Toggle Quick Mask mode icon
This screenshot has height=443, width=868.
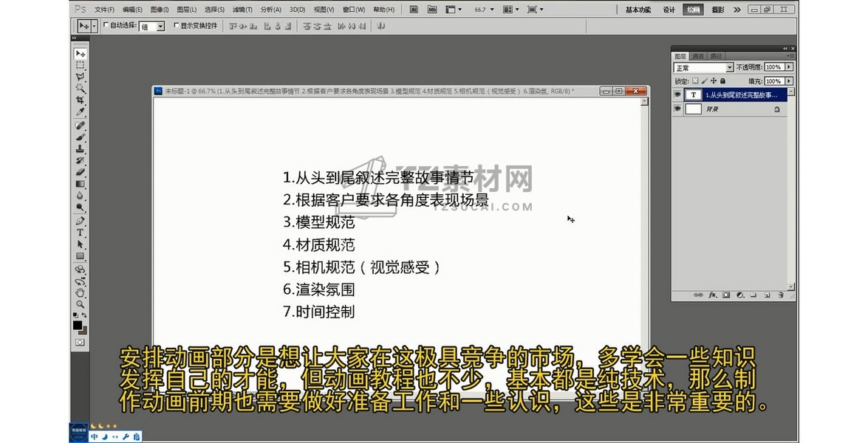pyautogui.click(x=81, y=343)
